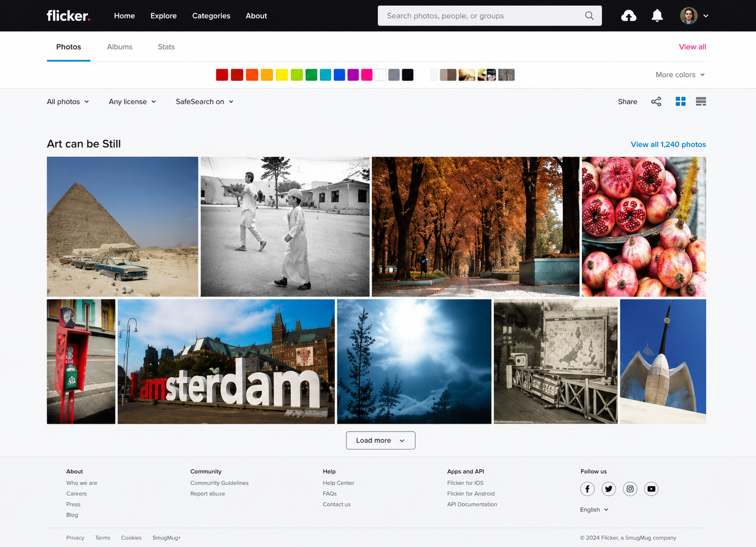Open the Amsterdam sign photo
This screenshot has height=547, width=756.
coord(226,361)
